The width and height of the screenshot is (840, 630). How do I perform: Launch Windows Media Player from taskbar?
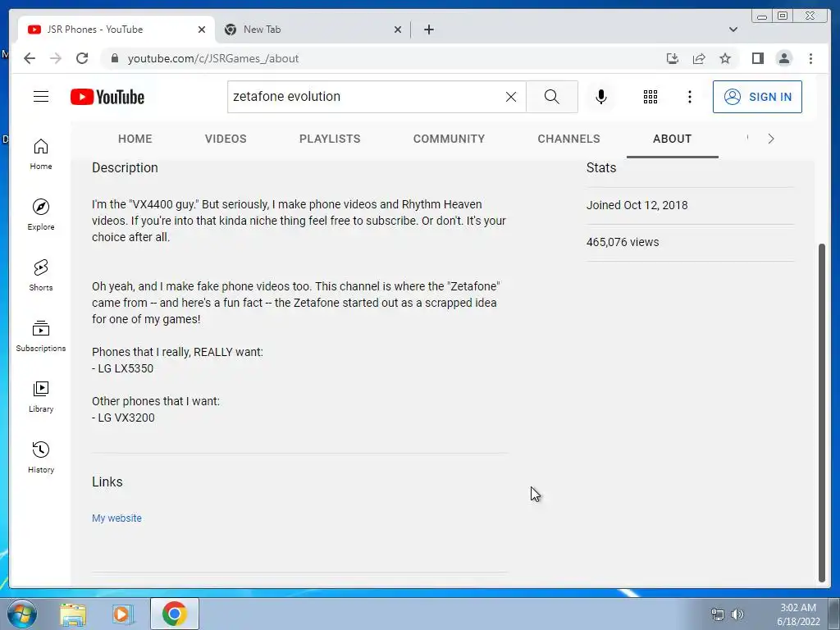click(123, 614)
